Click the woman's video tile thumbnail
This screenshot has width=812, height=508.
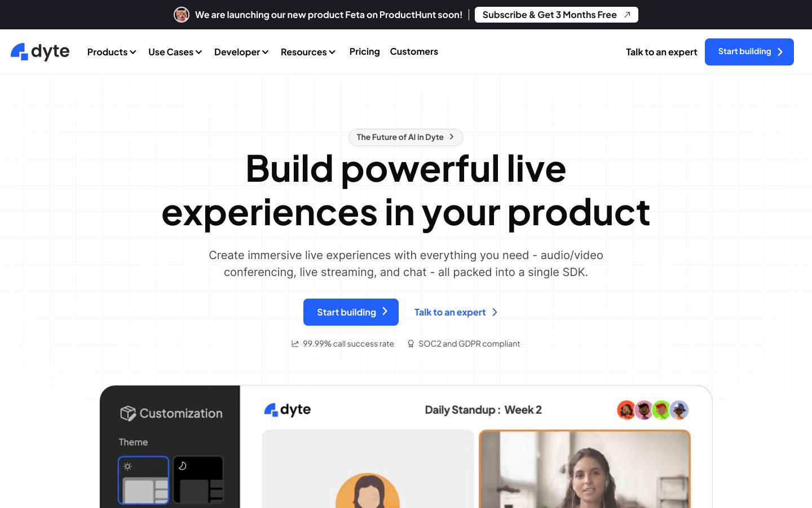585,468
